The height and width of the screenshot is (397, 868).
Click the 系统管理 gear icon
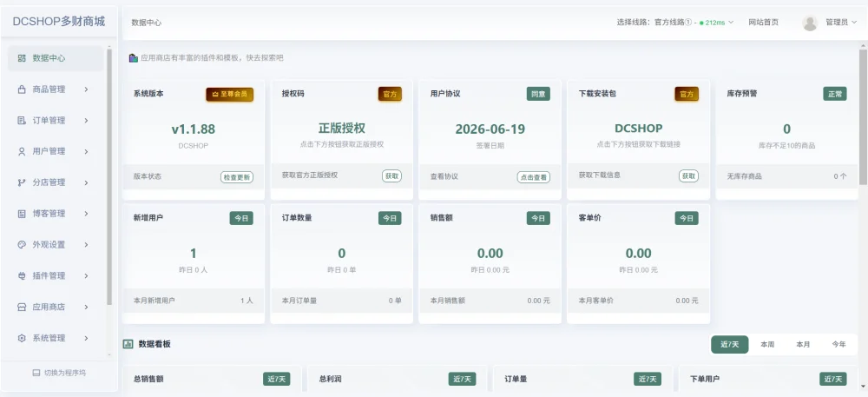(23, 338)
